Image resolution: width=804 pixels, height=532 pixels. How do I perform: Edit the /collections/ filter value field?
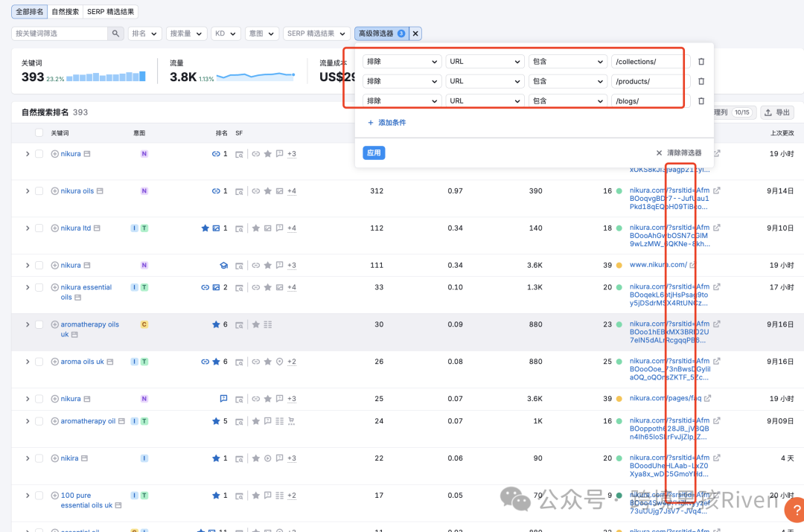650,62
